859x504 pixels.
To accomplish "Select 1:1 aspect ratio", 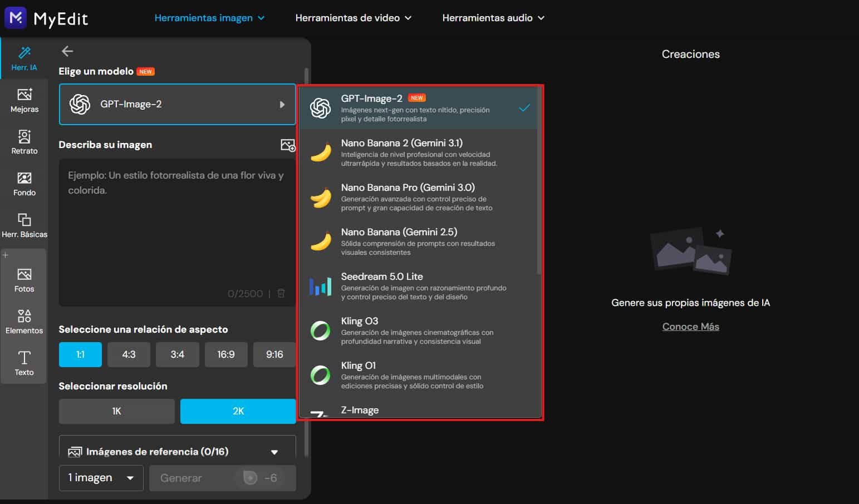I will 80,354.
